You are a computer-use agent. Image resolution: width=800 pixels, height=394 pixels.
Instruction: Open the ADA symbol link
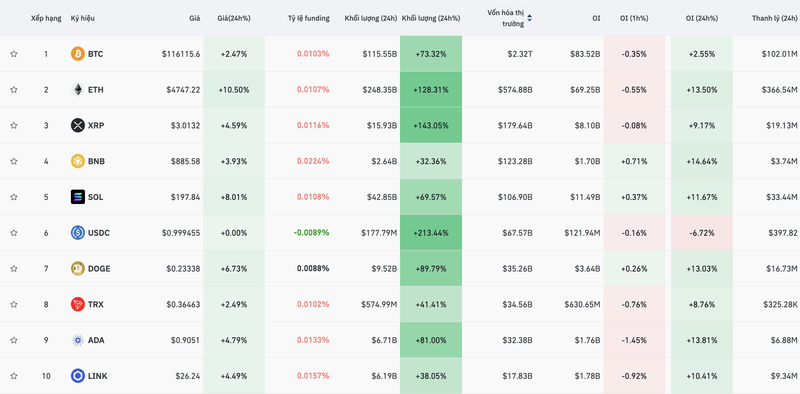coord(96,340)
